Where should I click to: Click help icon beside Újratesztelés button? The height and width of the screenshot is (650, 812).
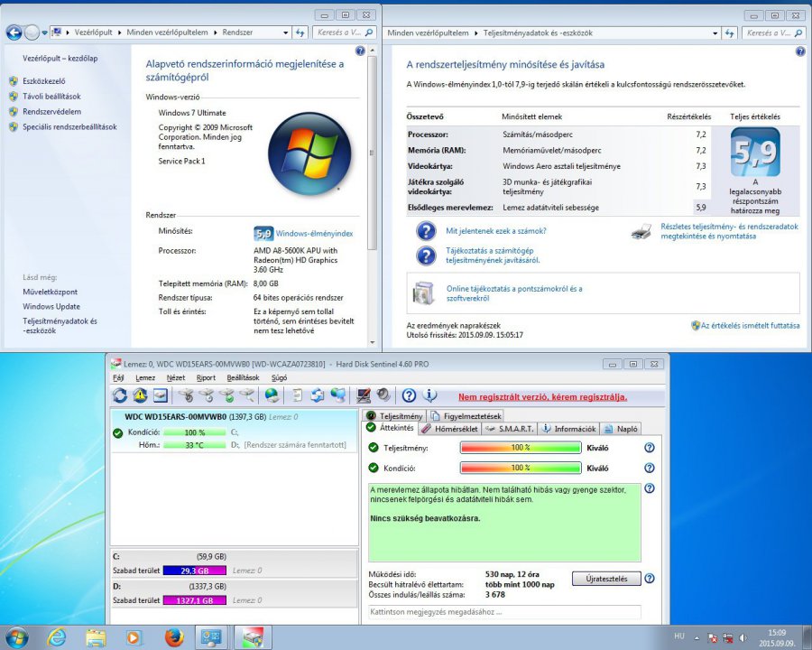[x=650, y=579]
